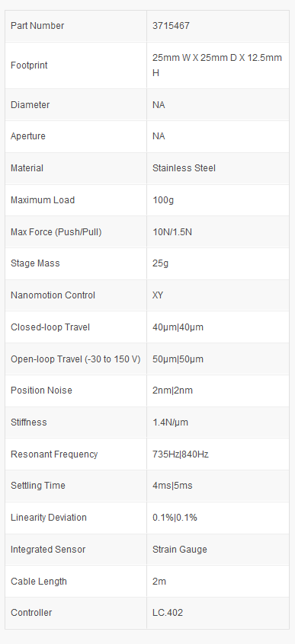The width and height of the screenshot is (295, 644).
Task: Select the Stage Mass 25g value
Action: pos(161,263)
